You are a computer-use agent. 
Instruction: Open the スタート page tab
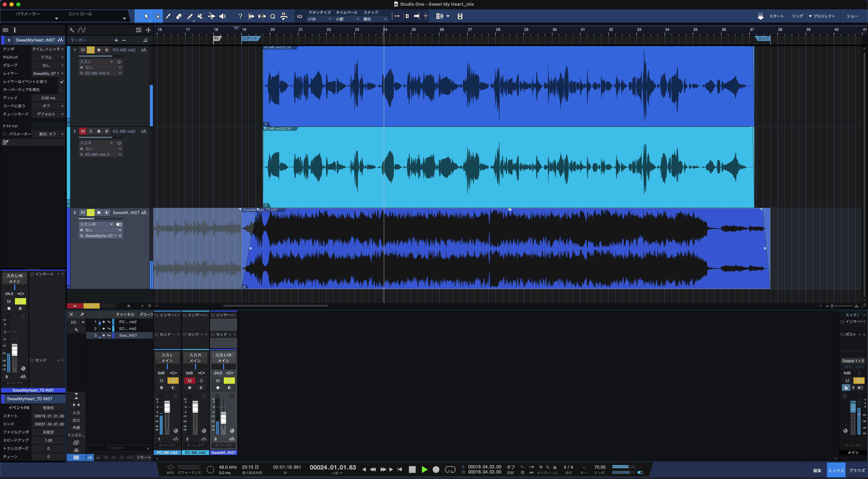776,16
